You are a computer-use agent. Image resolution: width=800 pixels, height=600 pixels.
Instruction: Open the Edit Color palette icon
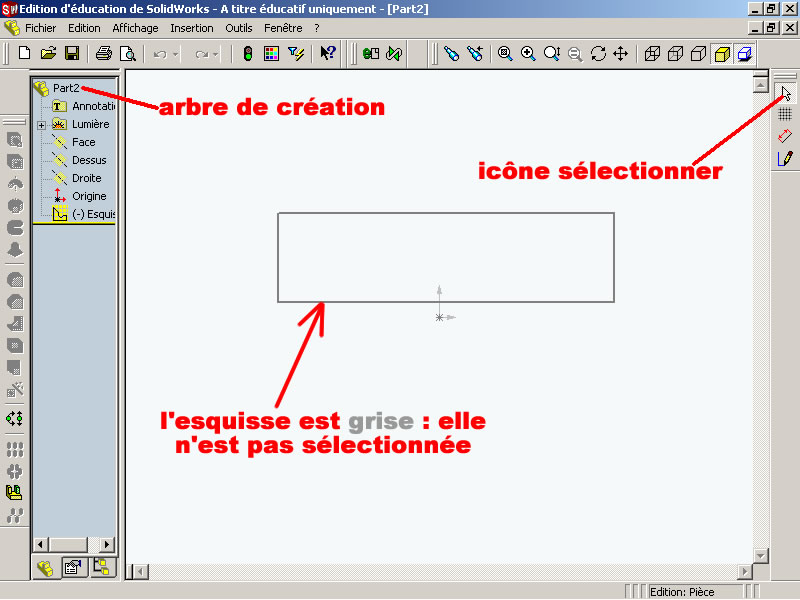(271, 53)
